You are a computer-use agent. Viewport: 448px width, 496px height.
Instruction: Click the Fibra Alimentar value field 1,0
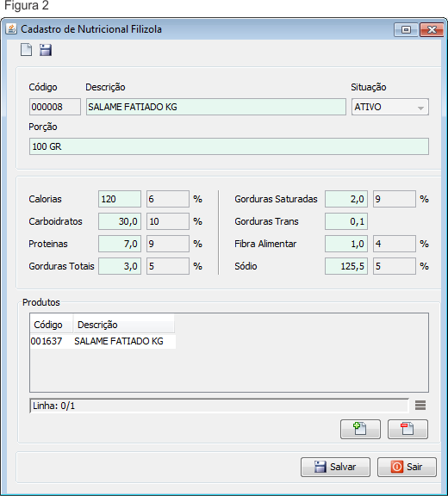tap(346, 244)
